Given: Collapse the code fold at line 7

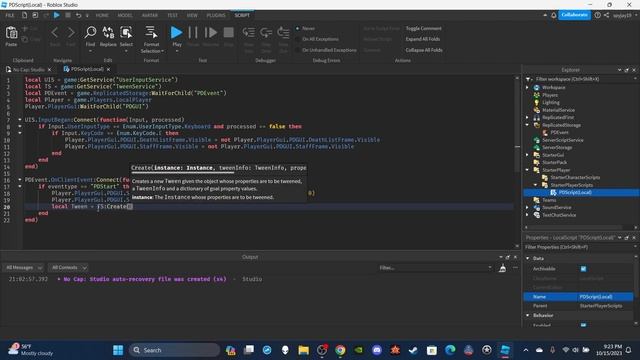Looking at the screenshot, I should [20, 120].
